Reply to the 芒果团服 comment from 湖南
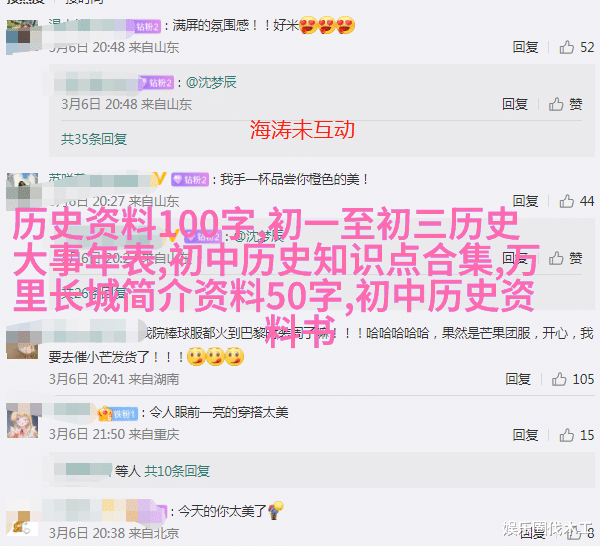 [518, 379]
